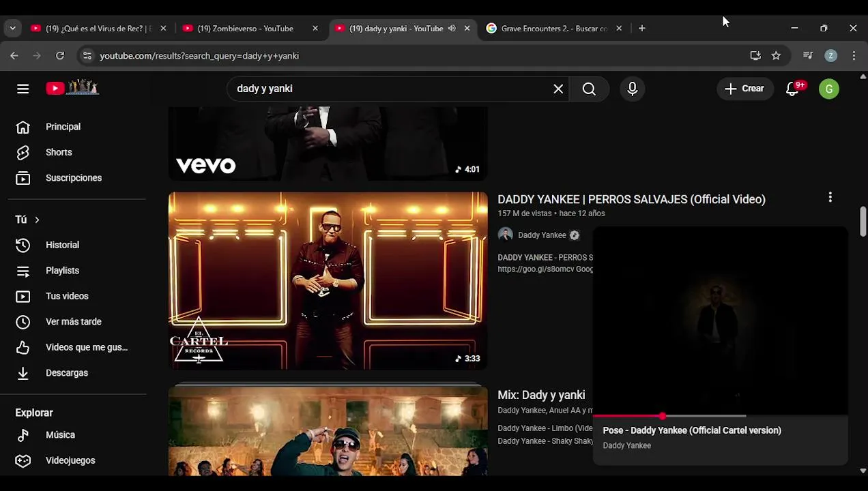Click the page vertical scrollbar thumb
The image size is (868, 491).
(x=863, y=221)
